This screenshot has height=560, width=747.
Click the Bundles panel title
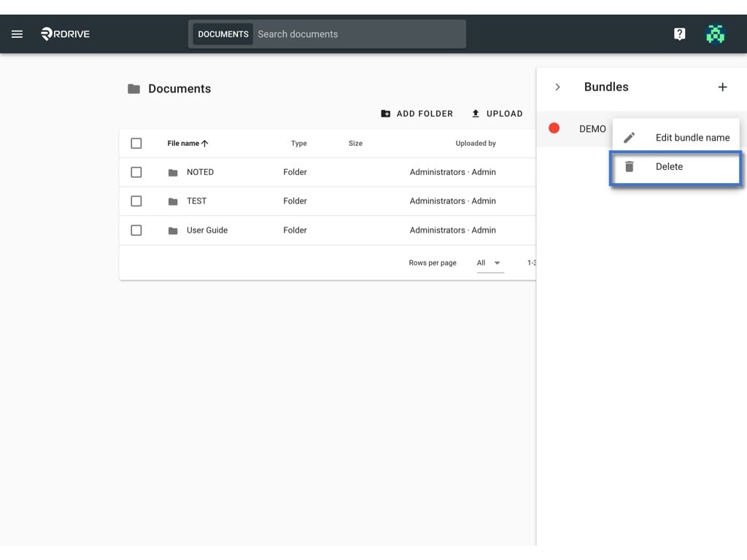point(606,87)
